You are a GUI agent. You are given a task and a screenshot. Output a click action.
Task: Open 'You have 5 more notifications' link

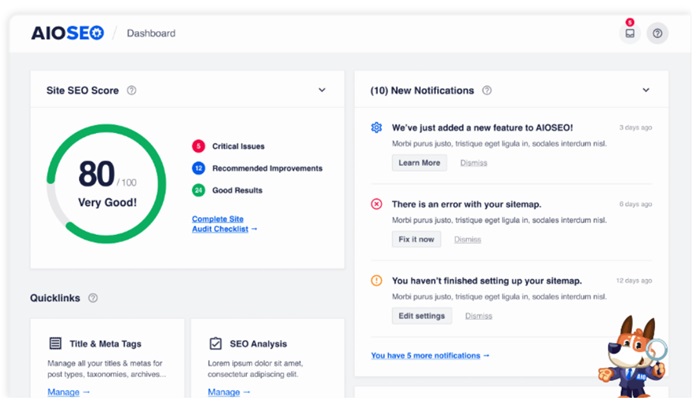tap(430, 355)
